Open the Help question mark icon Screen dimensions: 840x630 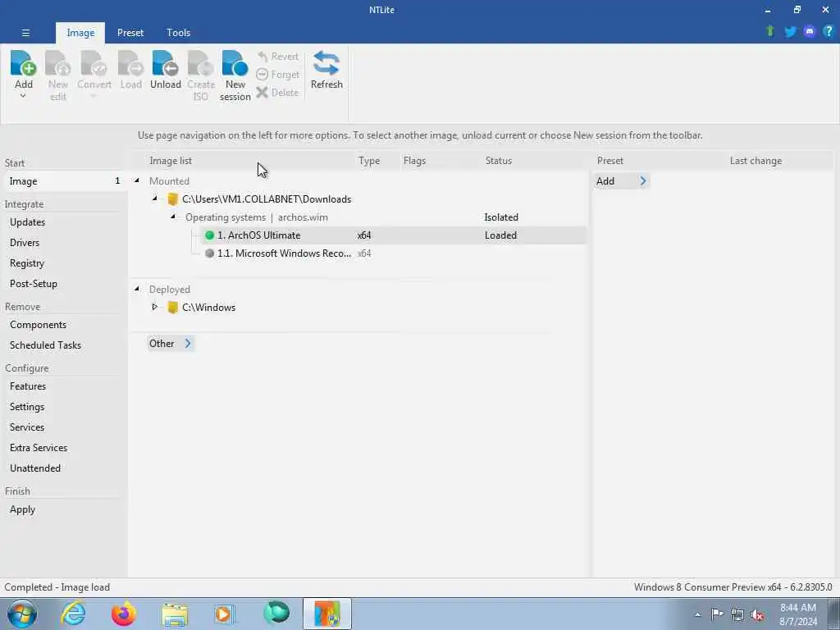829,32
